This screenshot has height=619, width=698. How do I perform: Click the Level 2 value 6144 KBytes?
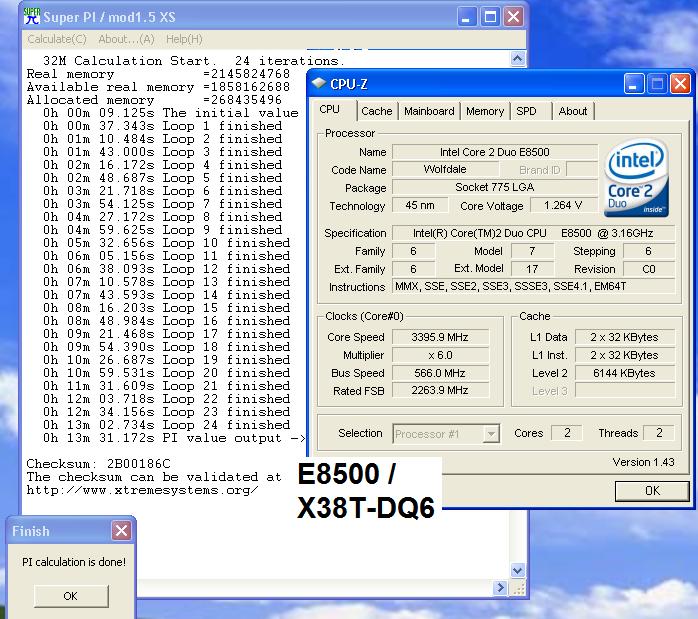(625, 373)
